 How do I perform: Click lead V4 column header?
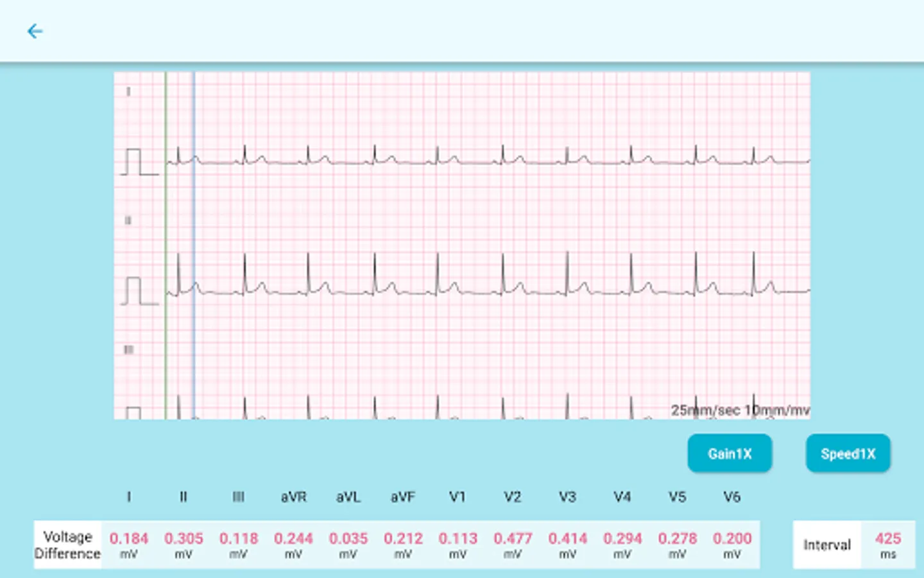coord(622,496)
